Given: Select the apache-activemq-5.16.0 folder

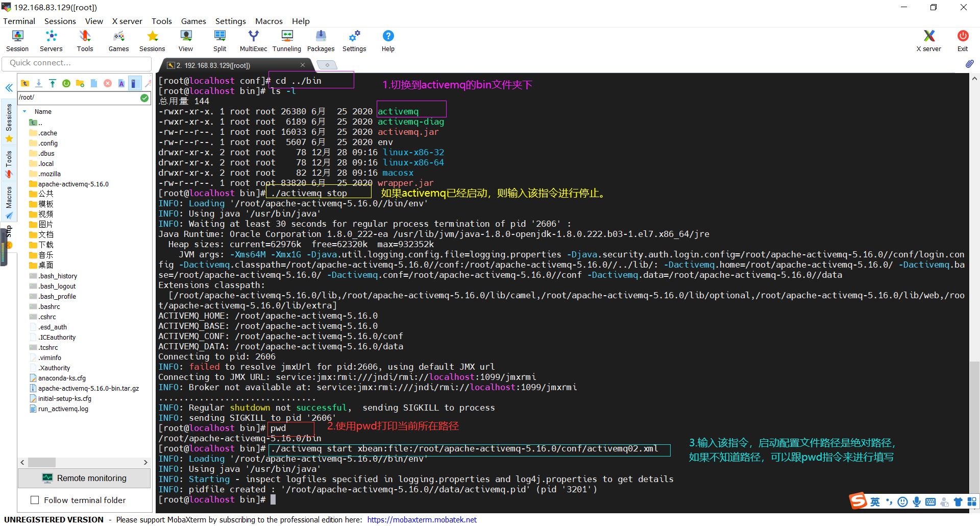Looking at the screenshot, I should 69,184.
